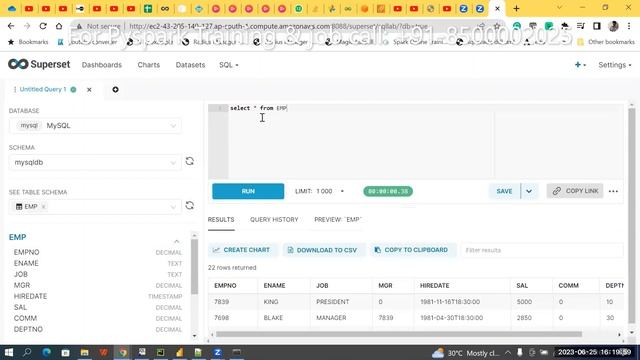
Task: Click the EMP table heading
Action: pyautogui.click(x=18, y=237)
